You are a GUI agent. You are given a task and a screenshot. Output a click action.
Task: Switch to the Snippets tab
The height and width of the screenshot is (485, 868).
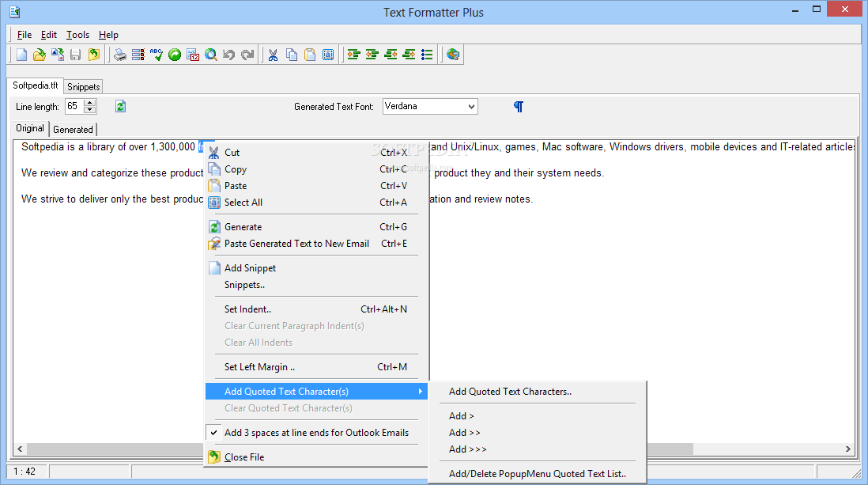83,86
